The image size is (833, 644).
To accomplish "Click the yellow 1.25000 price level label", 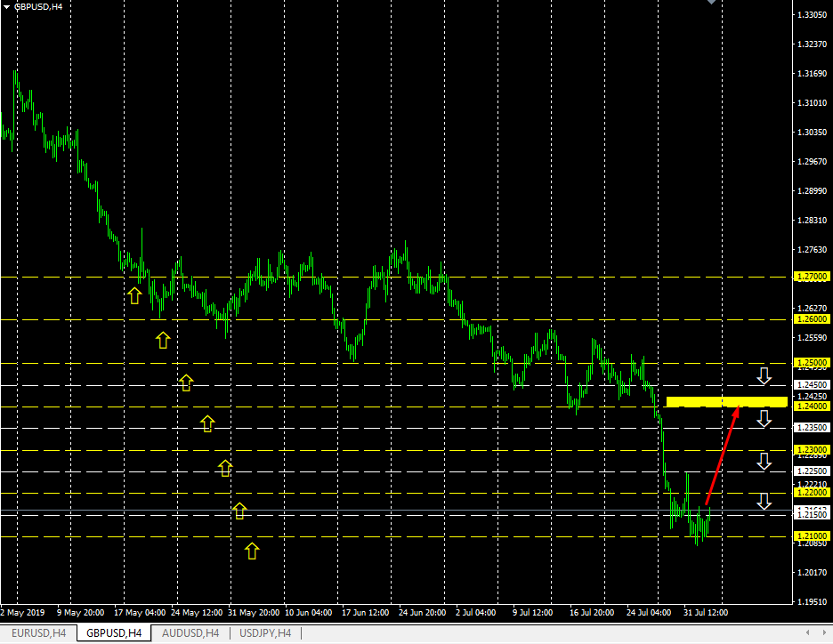I will click(x=812, y=363).
